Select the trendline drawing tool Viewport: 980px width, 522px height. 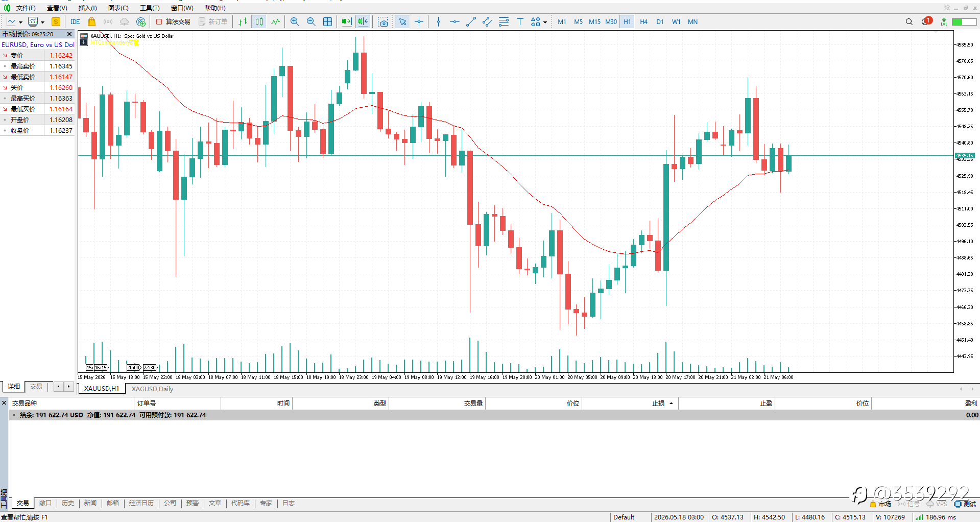pos(471,21)
